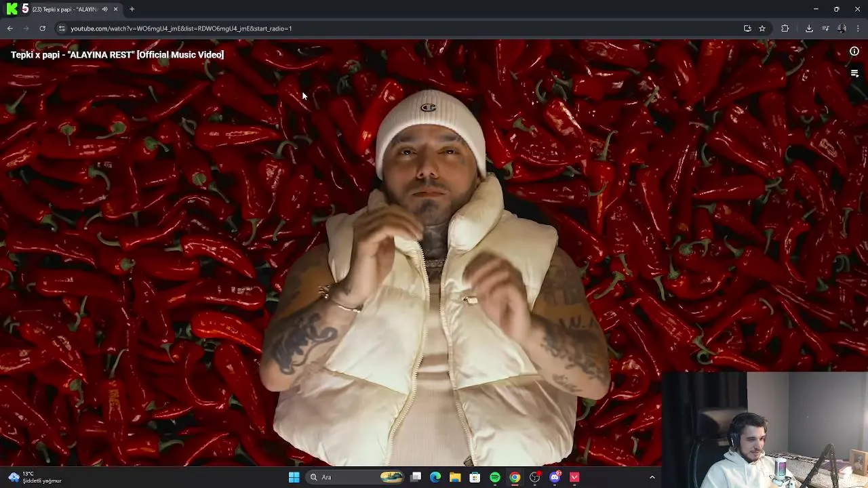Show video info card icon
This screenshot has width=868, height=488.
(x=854, y=52)
